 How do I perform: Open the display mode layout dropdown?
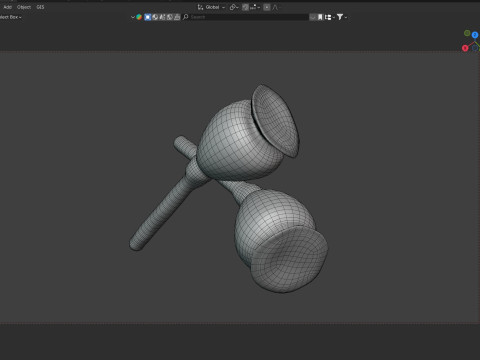coord(330,17)
